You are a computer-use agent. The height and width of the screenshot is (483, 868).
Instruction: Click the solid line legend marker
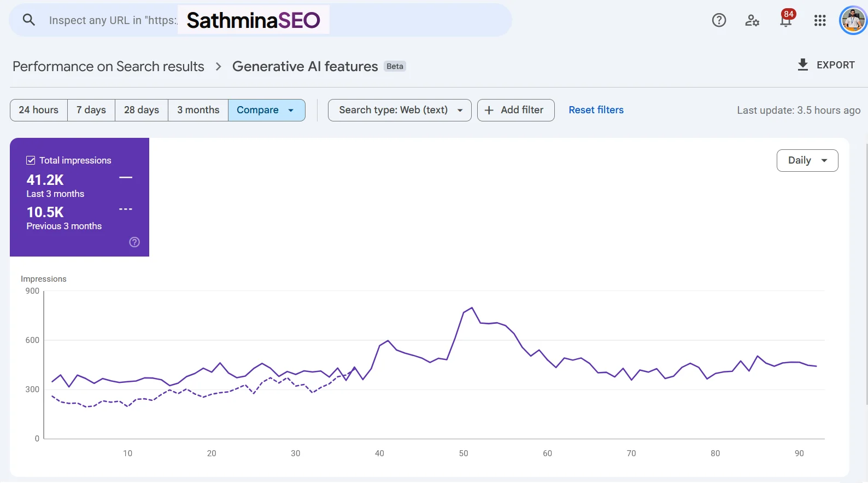tap(126, 178)
